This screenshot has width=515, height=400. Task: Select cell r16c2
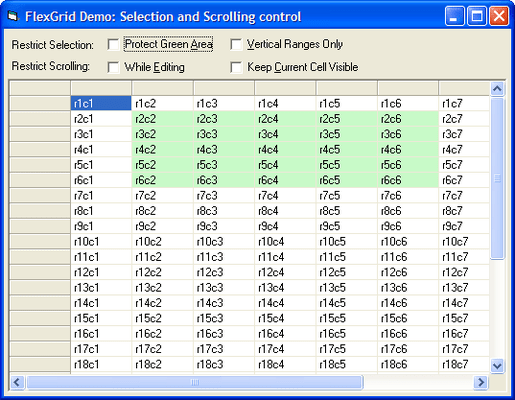[163, 333]
